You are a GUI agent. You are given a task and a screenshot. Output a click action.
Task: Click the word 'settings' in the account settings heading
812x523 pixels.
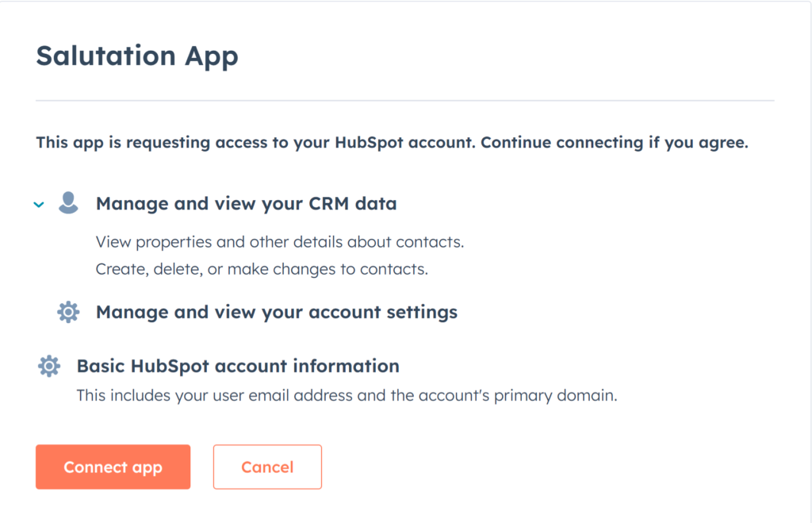pos(422,313)
